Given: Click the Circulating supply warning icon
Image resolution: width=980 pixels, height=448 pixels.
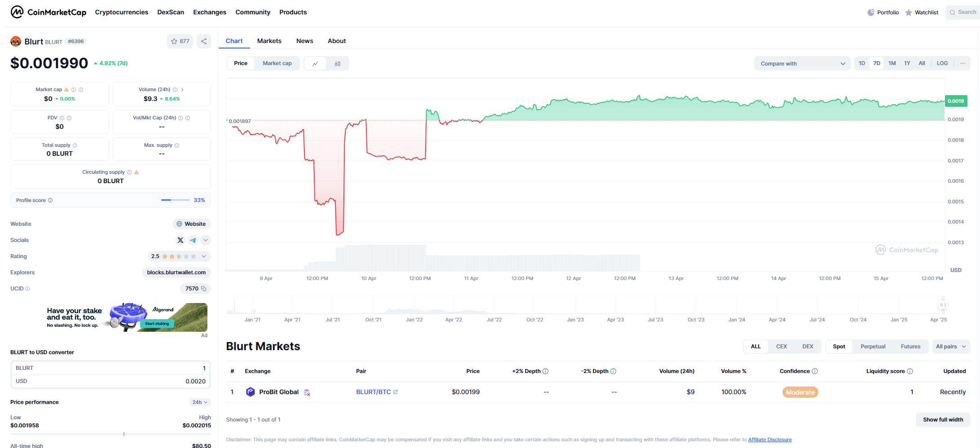Looking at the screenshot, I should [x=136, y=172].
